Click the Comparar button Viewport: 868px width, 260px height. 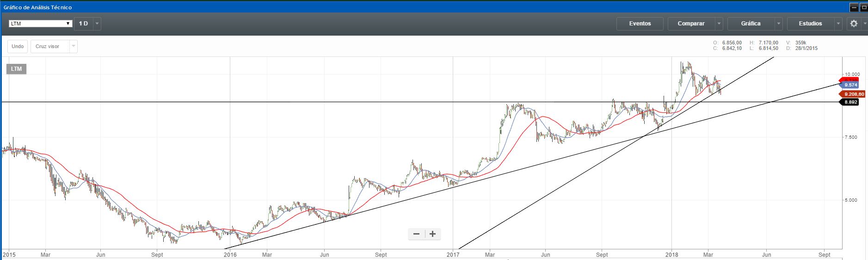691,24
